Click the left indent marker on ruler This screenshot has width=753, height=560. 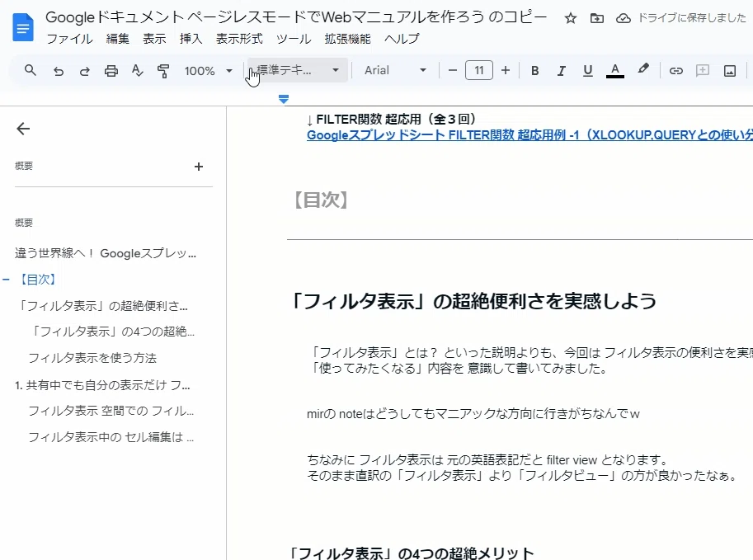[x=284, y=100]
